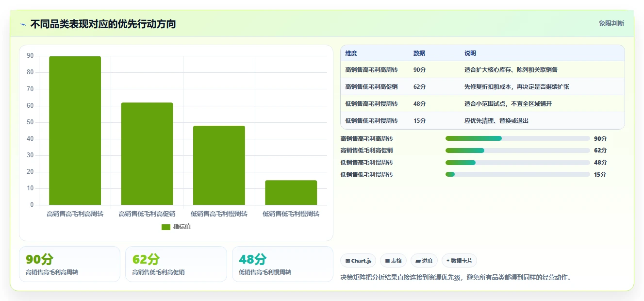Viewport: 644px width, 301px height.
Task: Click the 高销售高毛利高周转 bar in chart
Action: [75, 131]
